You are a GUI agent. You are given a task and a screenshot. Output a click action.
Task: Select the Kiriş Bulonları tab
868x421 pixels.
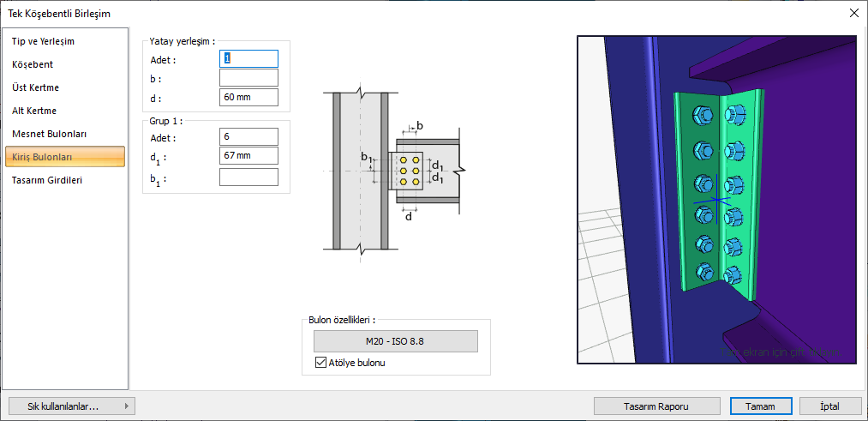coord(65,157)
